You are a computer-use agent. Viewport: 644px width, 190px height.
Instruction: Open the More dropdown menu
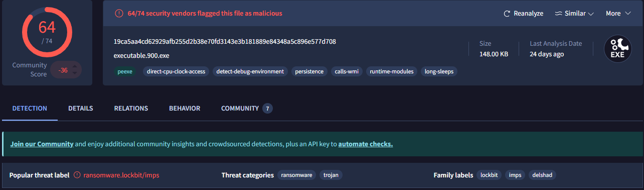[618, 14]
